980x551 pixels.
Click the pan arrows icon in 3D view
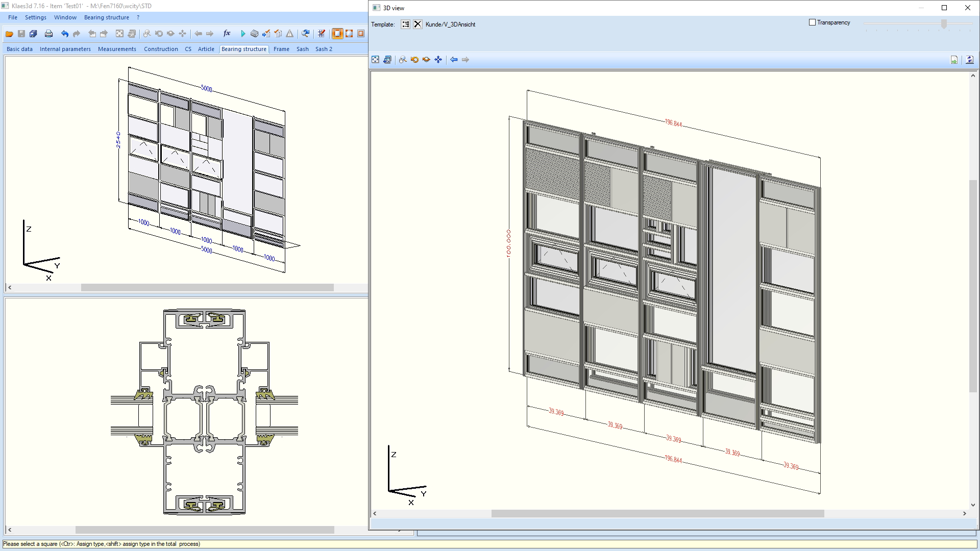click(x=438, y=60)
